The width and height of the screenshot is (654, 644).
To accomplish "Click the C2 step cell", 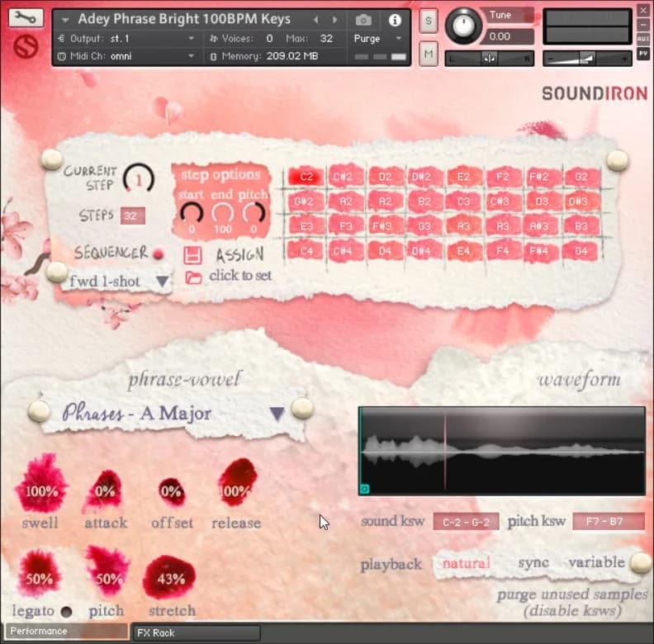I will pos(306,177).
